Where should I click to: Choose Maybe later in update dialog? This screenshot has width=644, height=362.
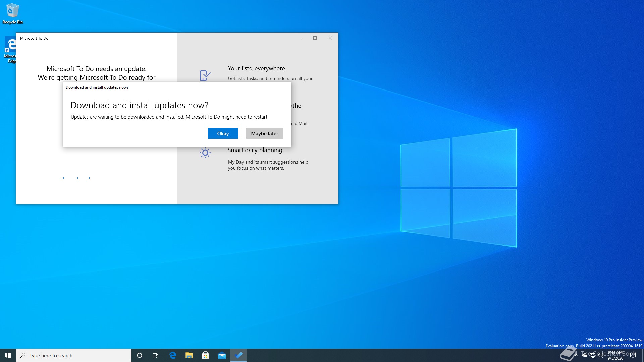(x=264, y=133)
